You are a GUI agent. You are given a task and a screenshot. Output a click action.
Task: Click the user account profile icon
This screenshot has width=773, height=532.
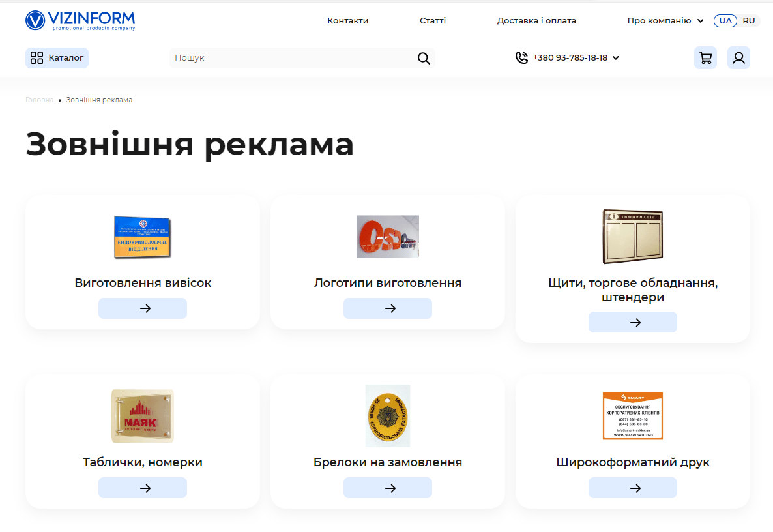(x=738, y=58)
